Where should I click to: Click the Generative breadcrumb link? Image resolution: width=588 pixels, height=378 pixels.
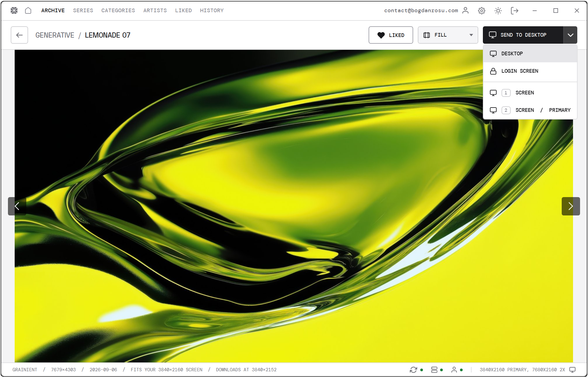point(55,35)
